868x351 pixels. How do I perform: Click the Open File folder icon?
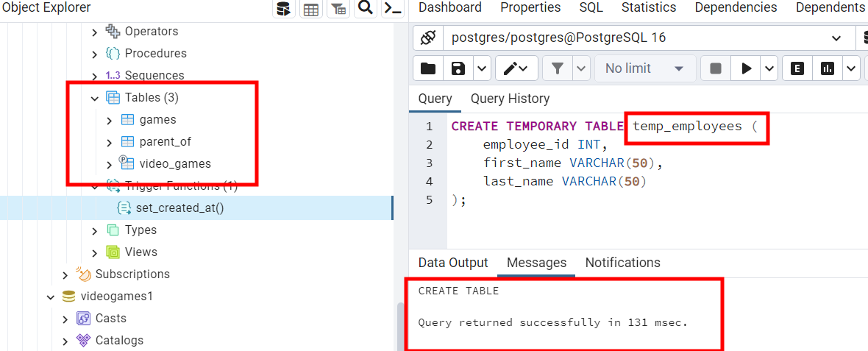coord(427,68)
